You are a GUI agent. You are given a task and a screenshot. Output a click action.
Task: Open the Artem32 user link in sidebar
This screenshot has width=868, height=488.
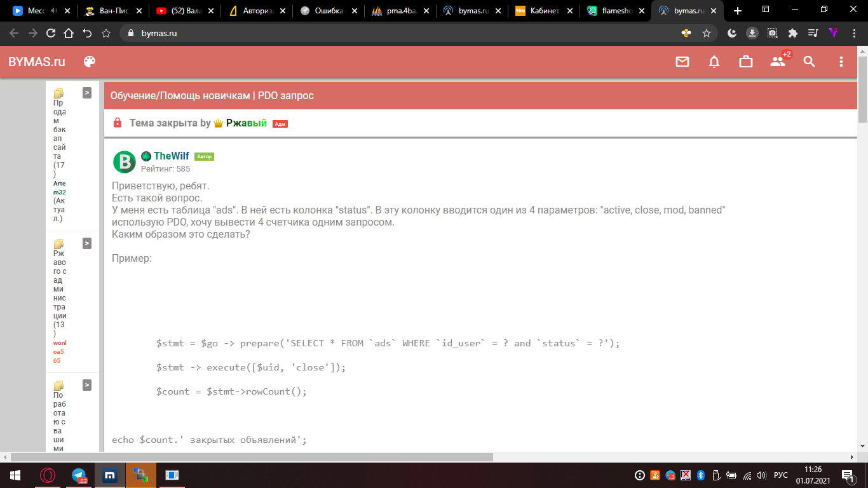59,187
